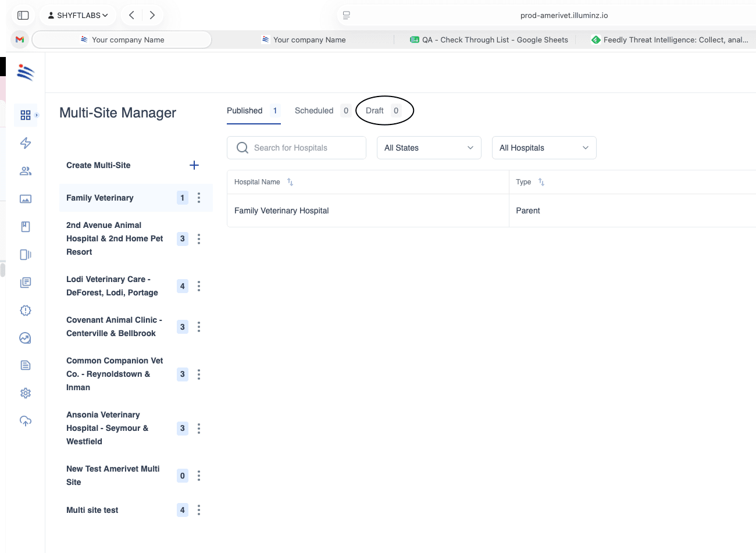756x553 pixels.
Task: Click the lightning bolt sidebar icon
Action: pos(26,143)
